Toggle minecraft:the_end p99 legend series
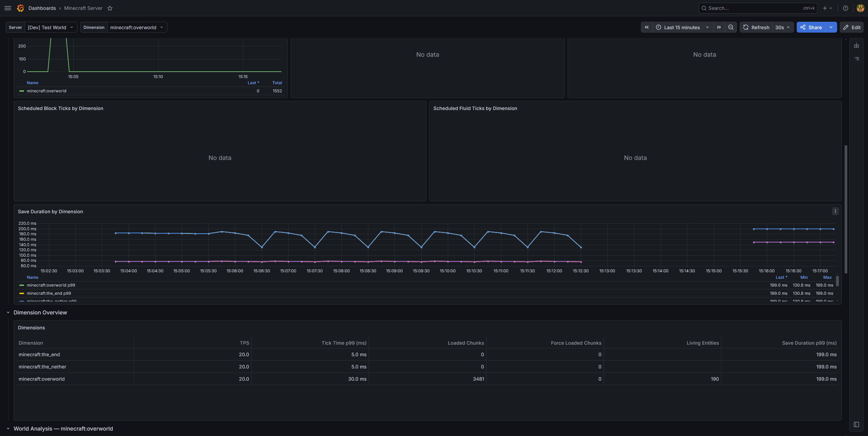This screenshot has width=868, height=436. pyautogui.click(x=49, y=293)
